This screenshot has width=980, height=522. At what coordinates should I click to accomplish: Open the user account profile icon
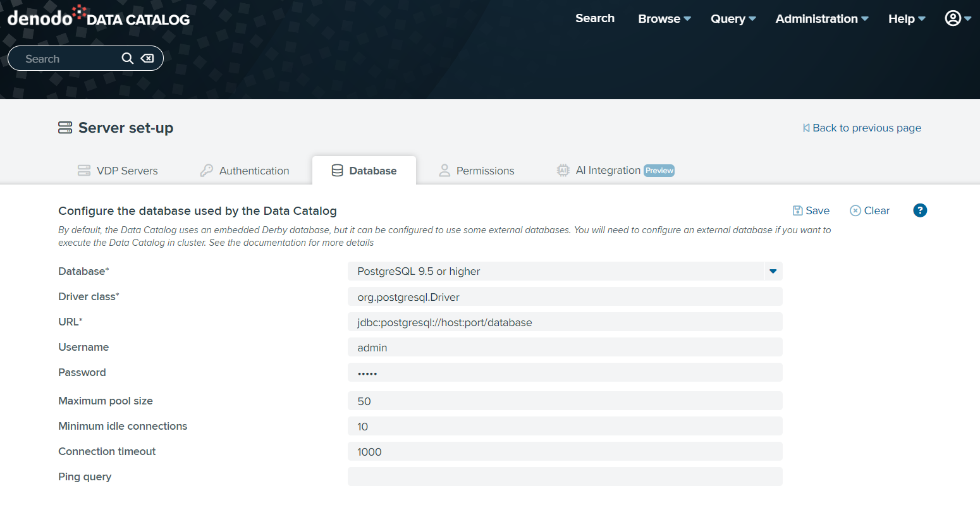point(953,18)
